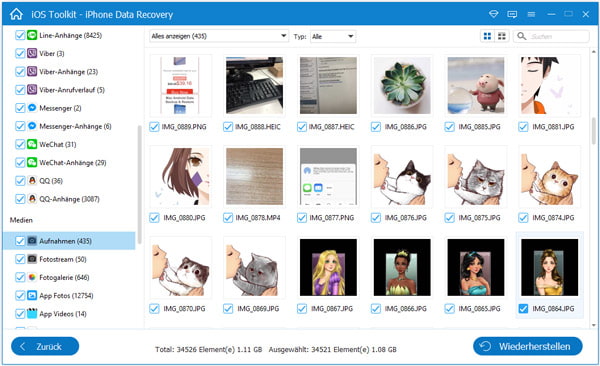The height and width of the screenshot is (366, 600).
Task: Toggle the Viber-Anhänge checkbox
Action: pyautogui.click(x=20, y=72)
